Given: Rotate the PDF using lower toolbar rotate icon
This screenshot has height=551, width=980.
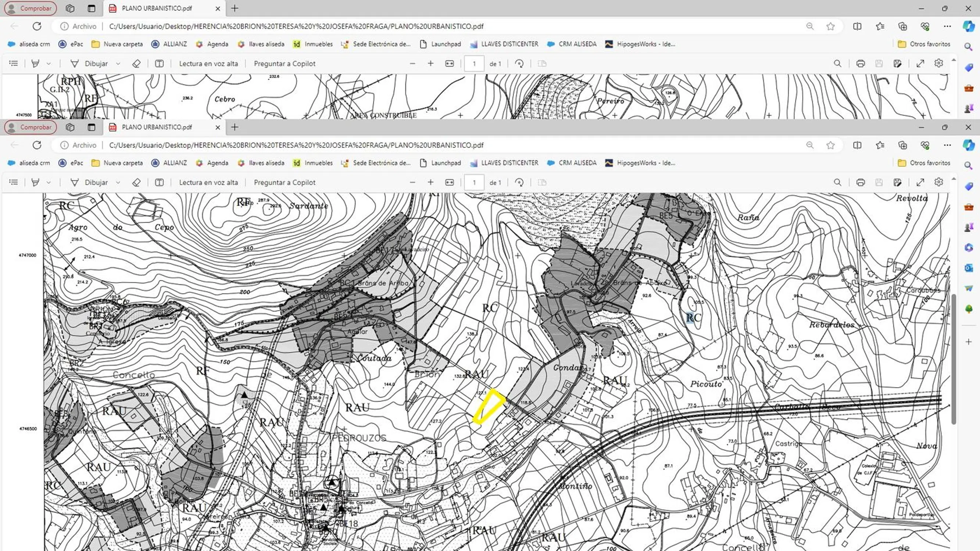Looking at the screenshot, I should coord(519,183).
